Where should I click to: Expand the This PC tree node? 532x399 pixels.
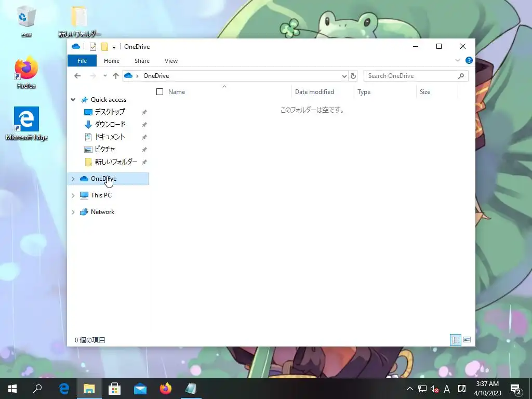click(73, 195)
